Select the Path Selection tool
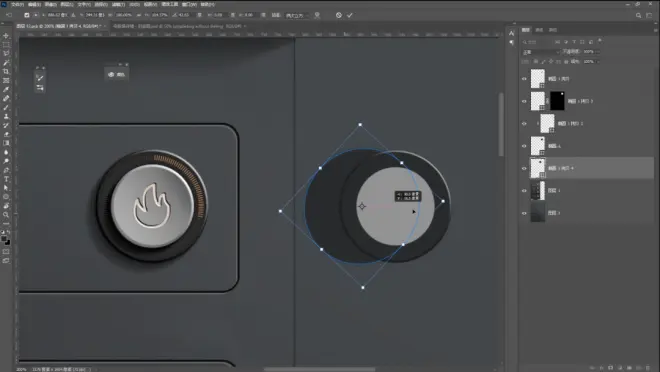 pyautogui.click(x=6, y=188)
